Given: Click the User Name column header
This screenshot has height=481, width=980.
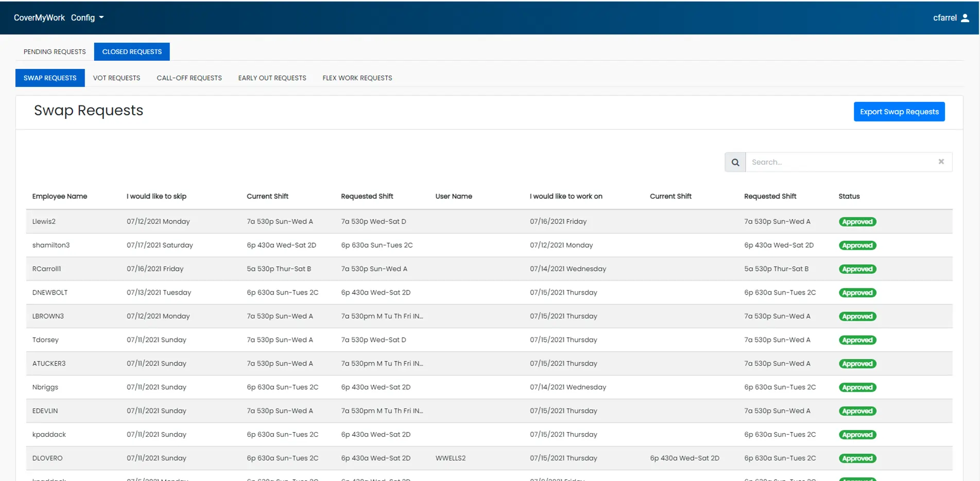Looking at the screenshot, I should (x=454, y=196).
